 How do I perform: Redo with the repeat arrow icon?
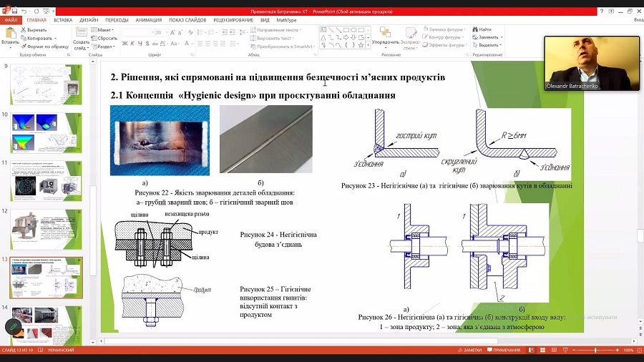[x=36, y=11]
